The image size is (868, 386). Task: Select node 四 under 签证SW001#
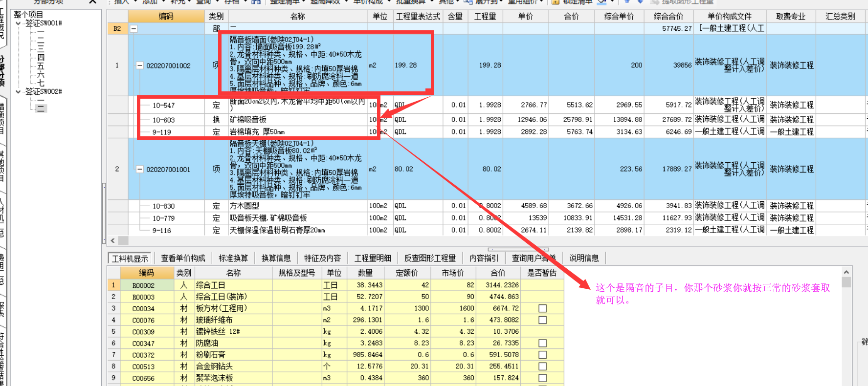click(x=41, y=58)
